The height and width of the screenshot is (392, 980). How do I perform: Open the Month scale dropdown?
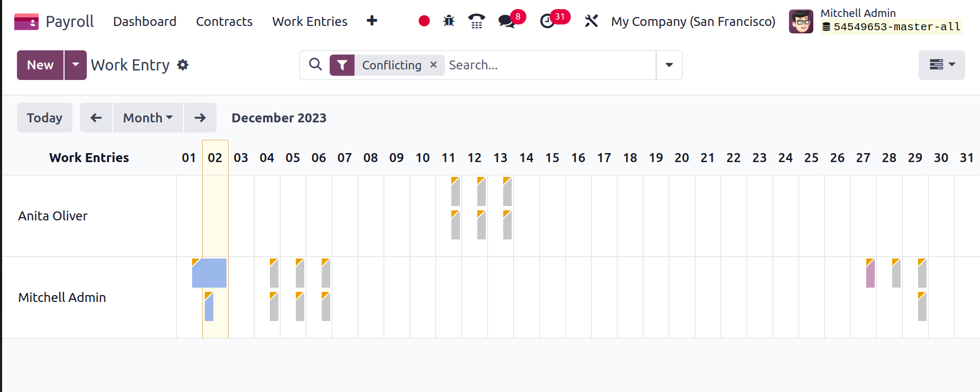pyautogui.click(x=148, y=118)
